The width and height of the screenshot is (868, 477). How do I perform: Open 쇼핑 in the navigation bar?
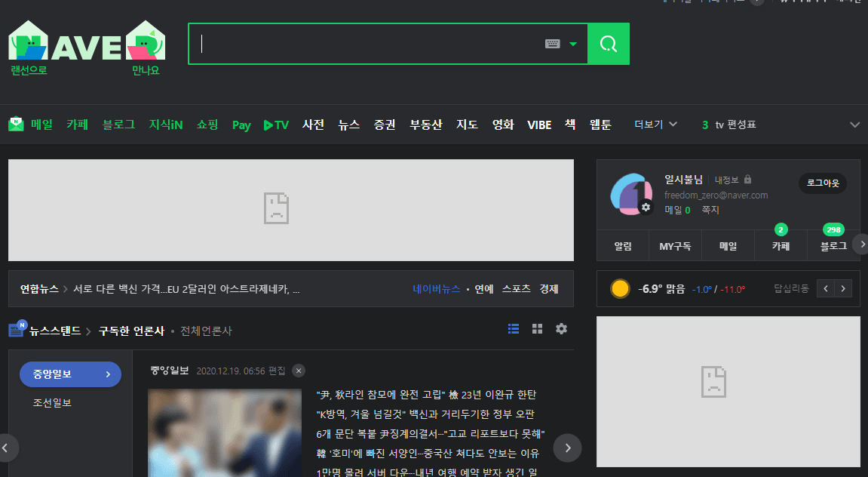pyautogui.click(x=207, y=124)
